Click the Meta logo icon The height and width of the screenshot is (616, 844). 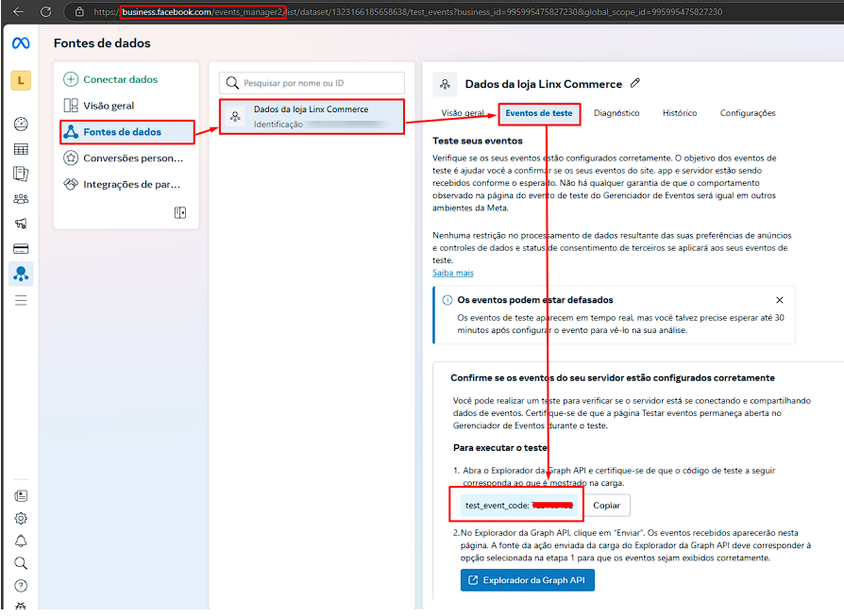(21, 43)
